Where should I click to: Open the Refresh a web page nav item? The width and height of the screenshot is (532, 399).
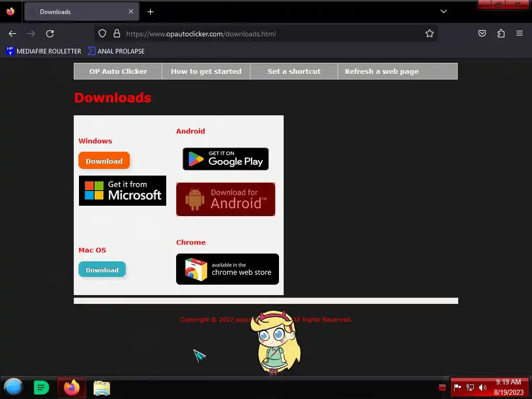382,71
